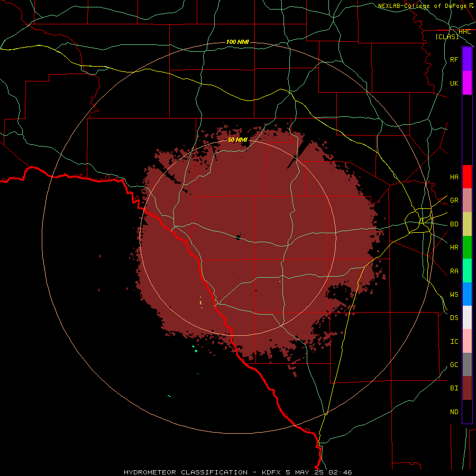Click the DS white legend swatch
476x476 pixels.
click(x=467, y=317)
